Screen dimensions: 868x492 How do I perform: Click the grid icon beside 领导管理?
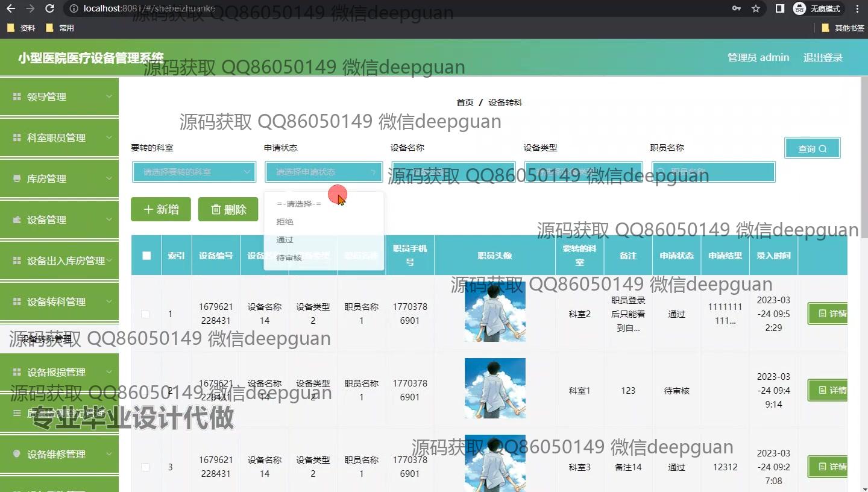(16, 96)
